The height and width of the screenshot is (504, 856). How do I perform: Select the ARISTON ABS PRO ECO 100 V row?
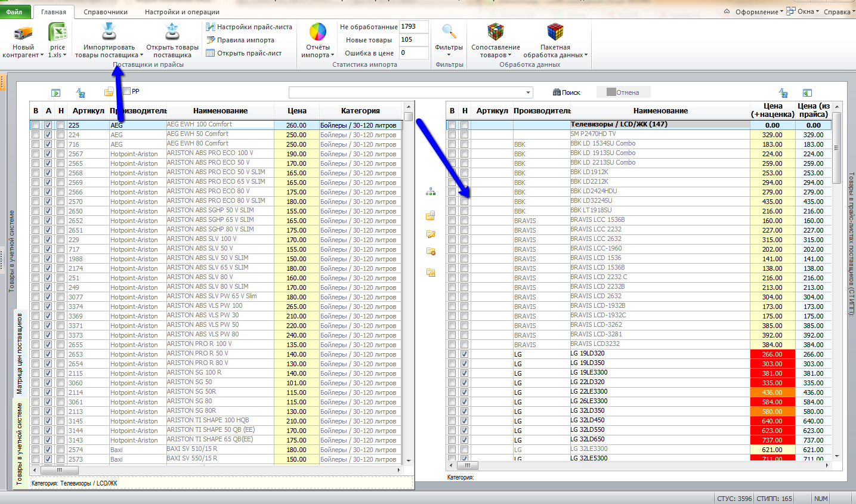(x=216, y=154)
